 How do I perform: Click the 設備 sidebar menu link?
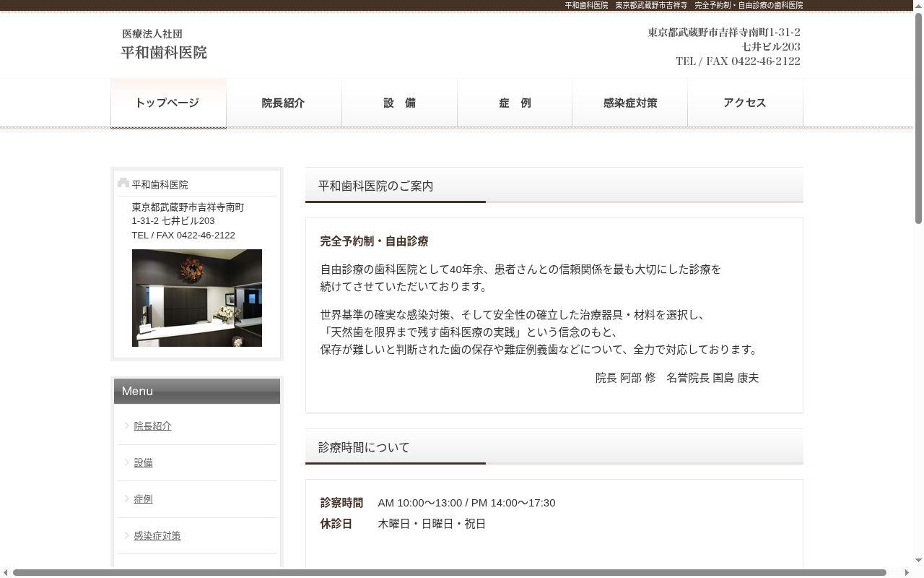[x=143, y=463]
